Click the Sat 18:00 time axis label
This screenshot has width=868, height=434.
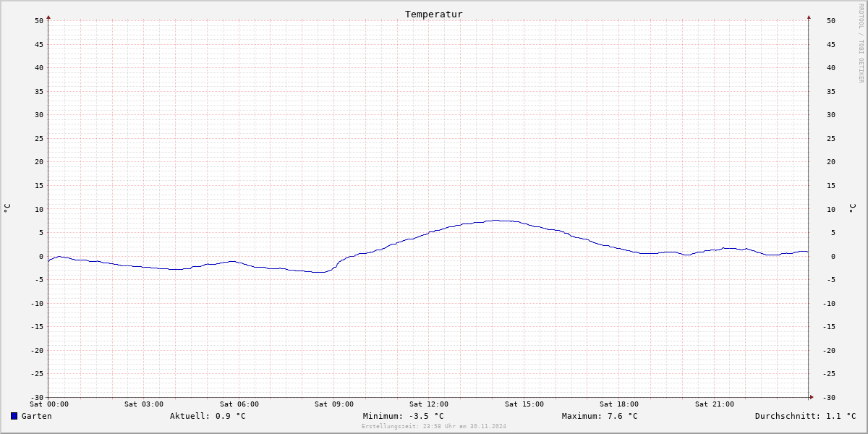[619, 404]
